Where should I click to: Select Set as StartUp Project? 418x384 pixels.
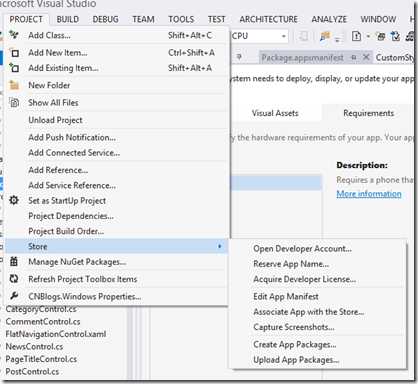(x=117, y=200)
